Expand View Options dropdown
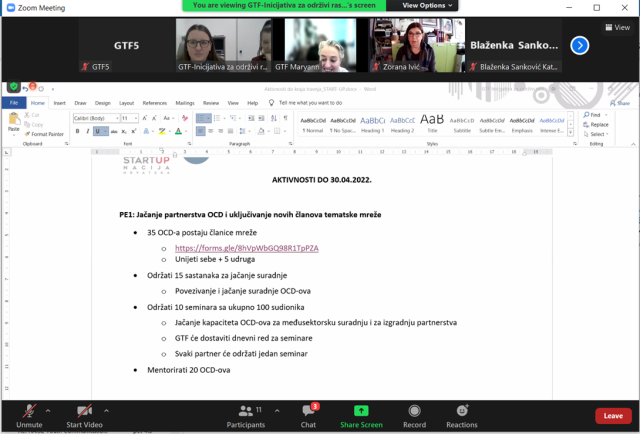This screenshot has height=434, width=640. [x=425, y=6]
